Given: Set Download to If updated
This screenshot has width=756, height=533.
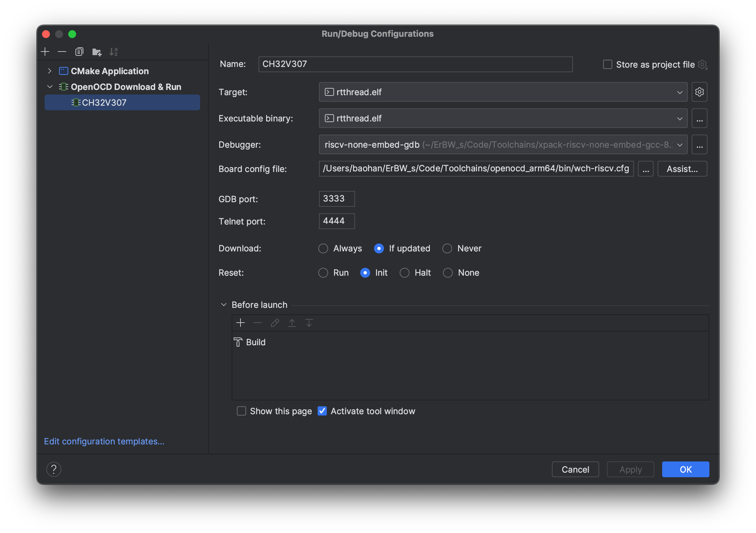Looking at the screenshot, I should coord(379,249).
